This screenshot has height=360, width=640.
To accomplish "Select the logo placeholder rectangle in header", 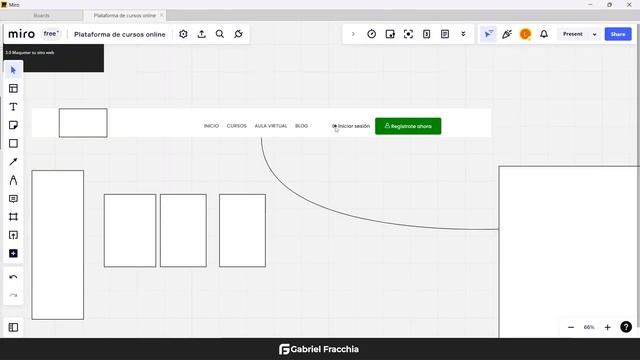I will 83,123.
